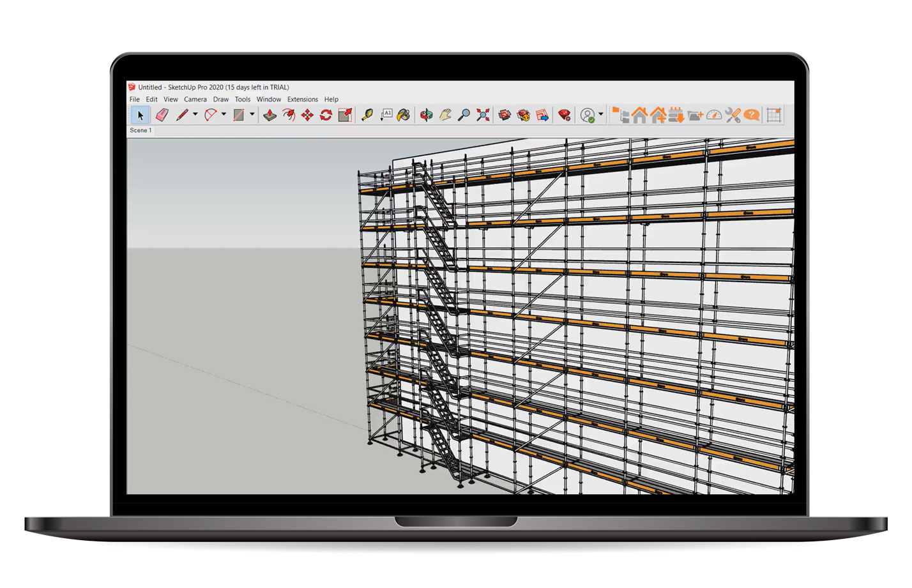
Task: Select the Tape Measure tool
Action: 367,115
